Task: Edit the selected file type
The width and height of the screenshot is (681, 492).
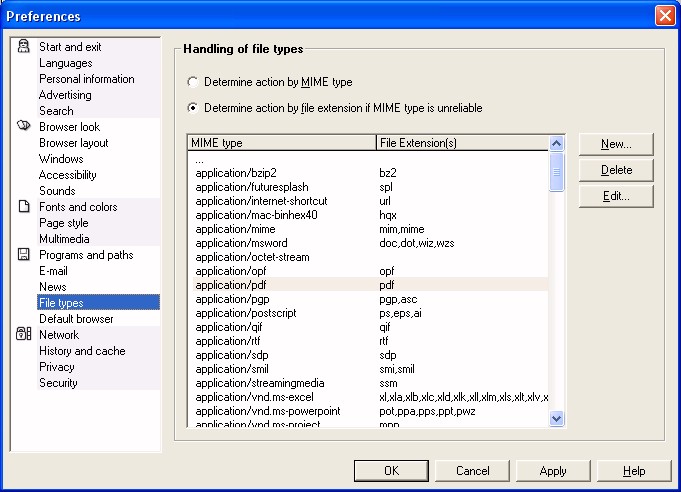Action: pyautogui.click(x=616, y=196)
